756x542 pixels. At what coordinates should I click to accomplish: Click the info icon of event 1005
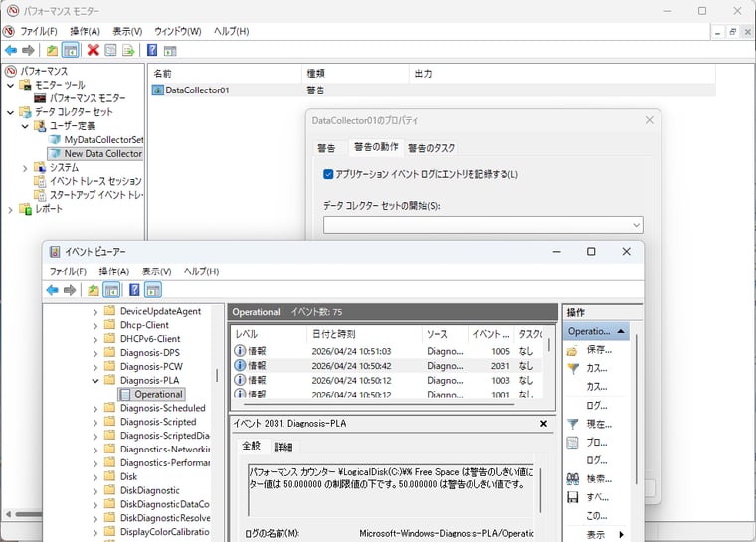(240, 351)
